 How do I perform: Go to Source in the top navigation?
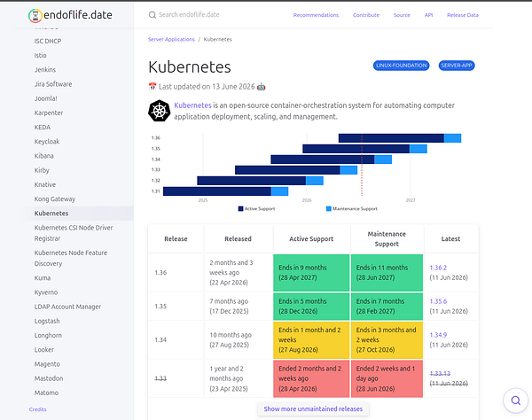click(x=402, y=15)
